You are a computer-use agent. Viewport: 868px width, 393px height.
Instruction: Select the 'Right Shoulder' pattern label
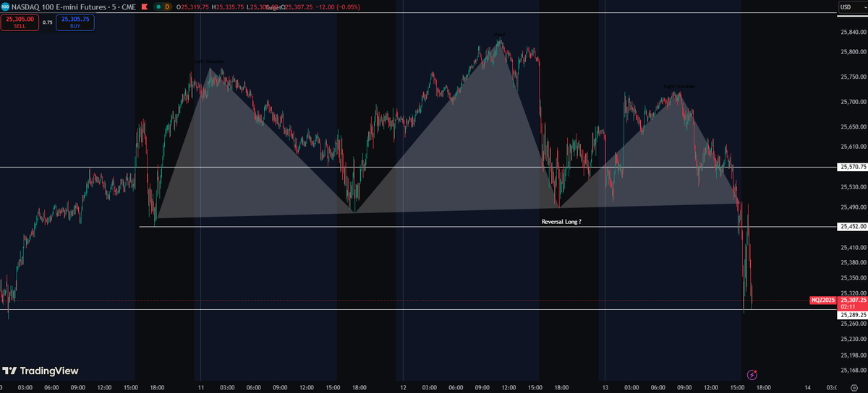click(x=679, y=86)
